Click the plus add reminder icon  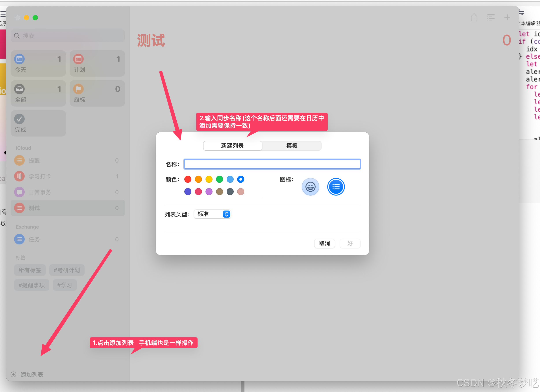507,17
